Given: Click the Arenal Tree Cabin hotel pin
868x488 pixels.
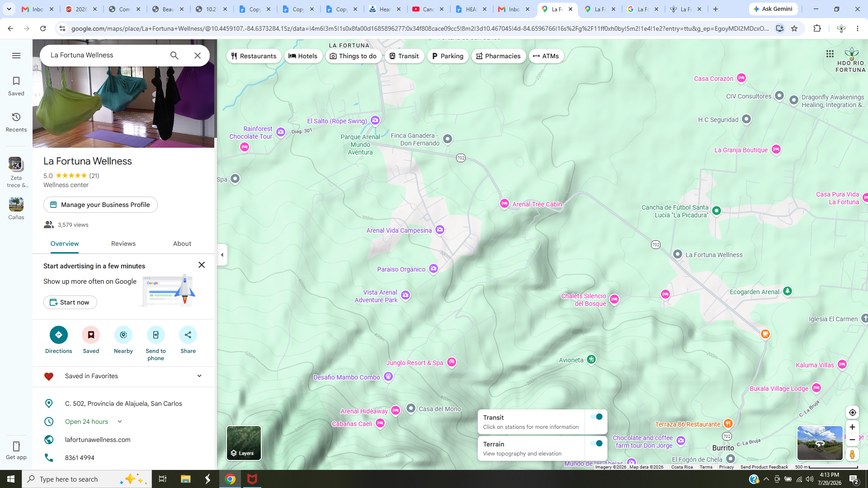Looking at the screenshot, I should click(505, 204).
